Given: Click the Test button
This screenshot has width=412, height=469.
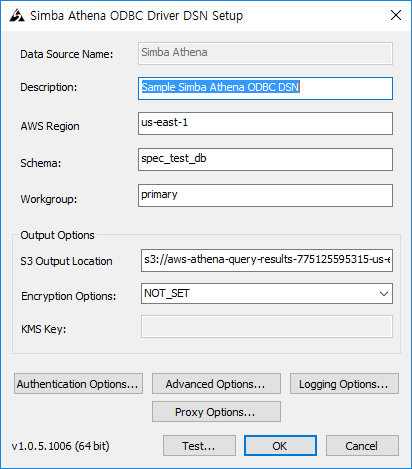Looking at the screenshot, I should coord(199,445).
